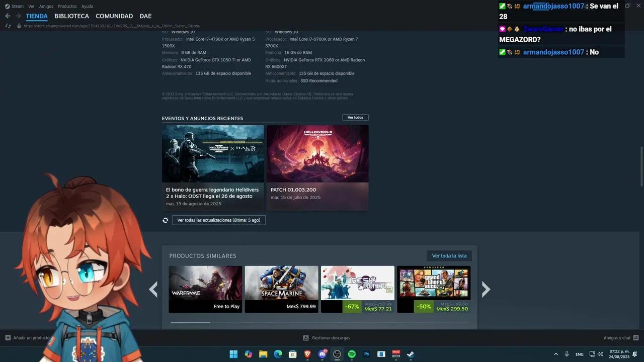Screen dimensions: 644x362
Task: Open Risk of Rain 2 product card
Action: tap(357, 289)
